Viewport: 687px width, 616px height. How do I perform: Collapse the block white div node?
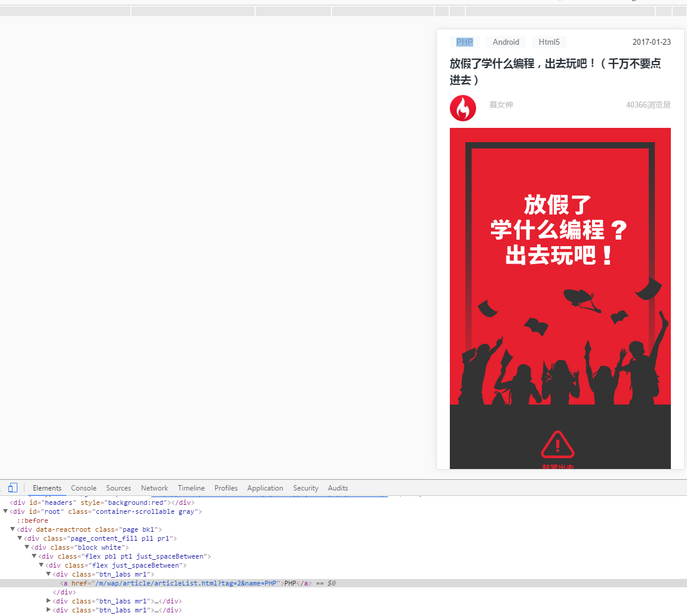27,547
